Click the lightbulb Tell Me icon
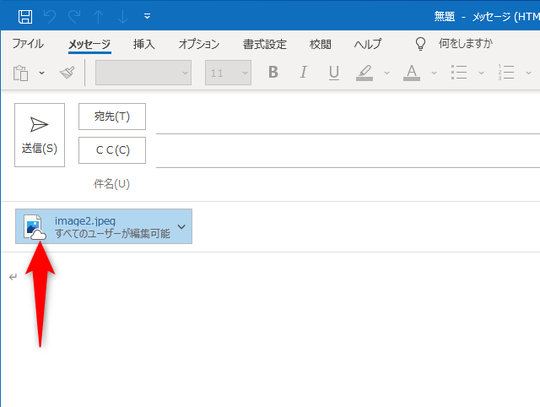Screen dimensions: 540x407 tap(420, 44)
